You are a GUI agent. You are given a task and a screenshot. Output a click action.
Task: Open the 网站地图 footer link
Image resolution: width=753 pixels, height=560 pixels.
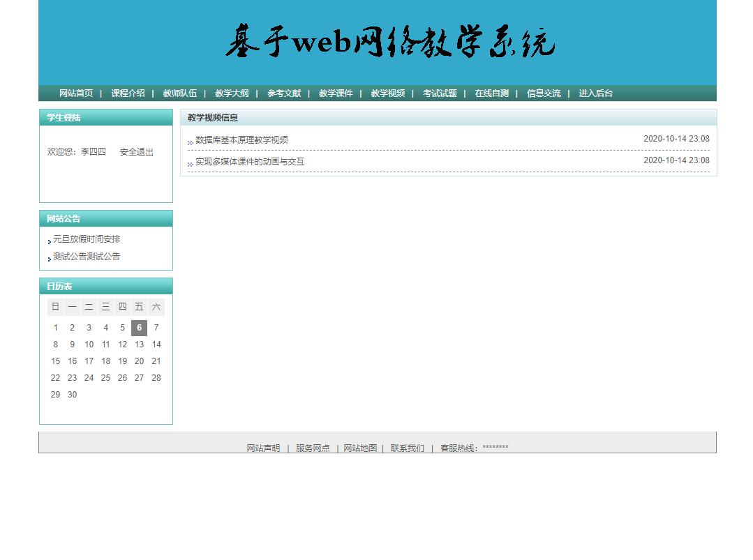pos(359,448)
